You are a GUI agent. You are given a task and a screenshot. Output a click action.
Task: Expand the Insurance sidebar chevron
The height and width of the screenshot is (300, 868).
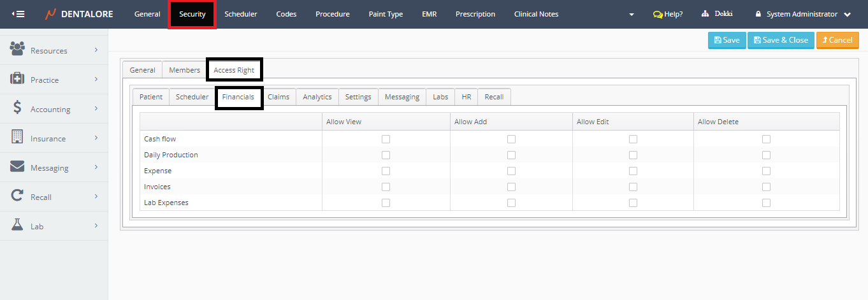click(96, 138)
